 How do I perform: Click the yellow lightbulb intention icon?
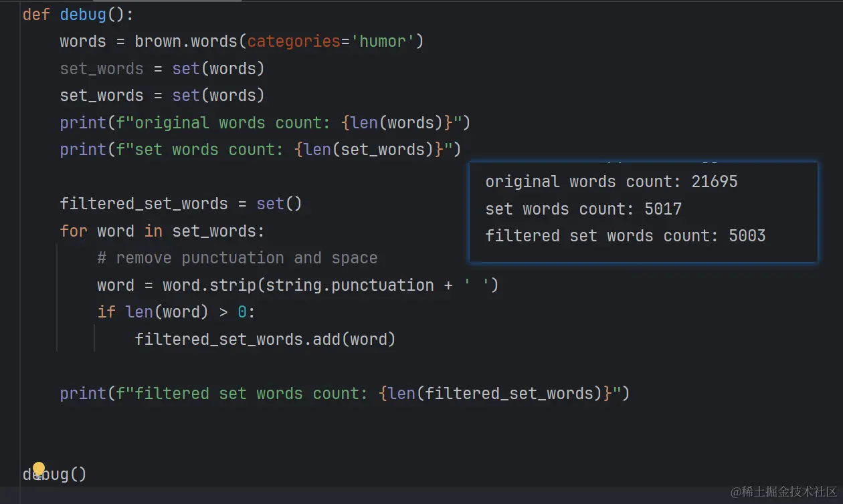(x=39, y=469)
